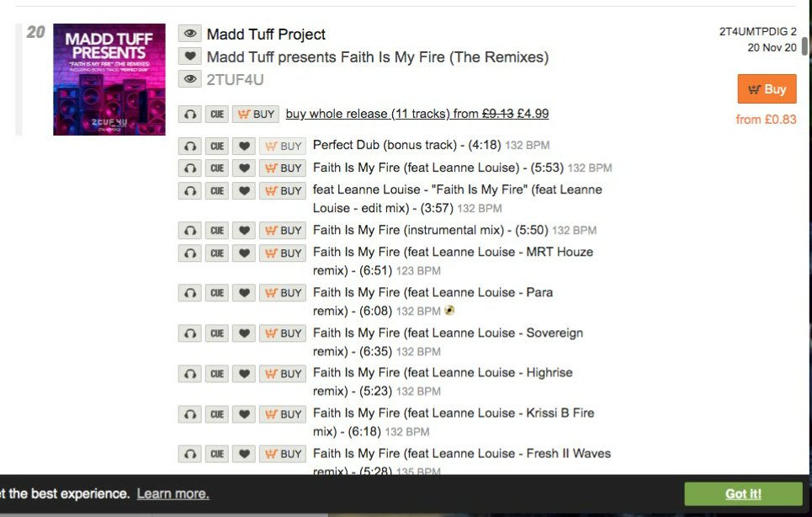This screenshot has height=517, width=812.
Task: Preview the Para remix headphones
Action: (x=190, y=293)
